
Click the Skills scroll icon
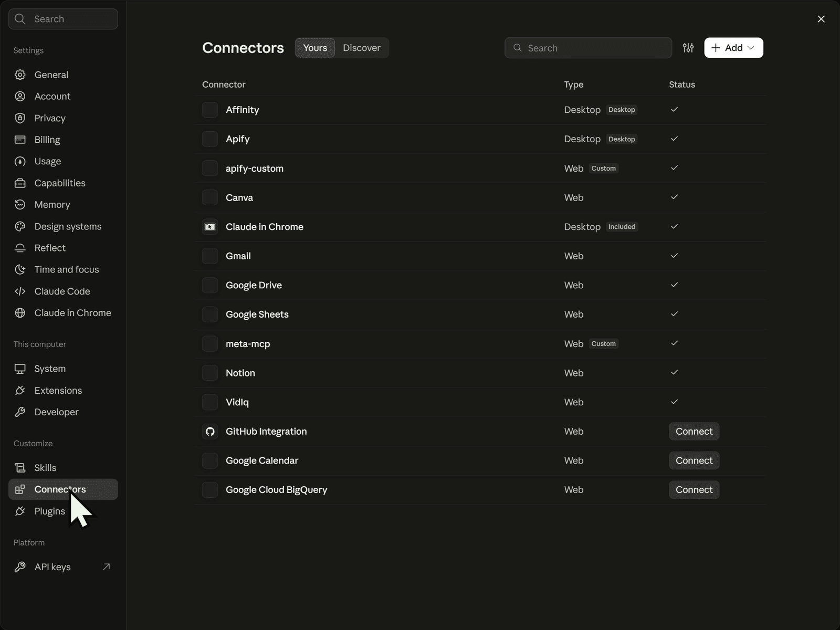pyautogui.click(x=20, y=468)
